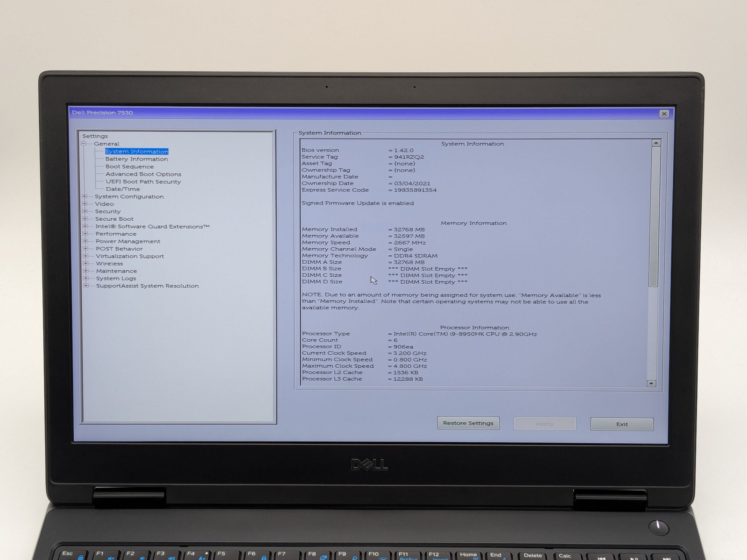This screenshot has height=560, width=747.
Task: Click DIMM B Size slot empty value
Action: tap(428, 269)
